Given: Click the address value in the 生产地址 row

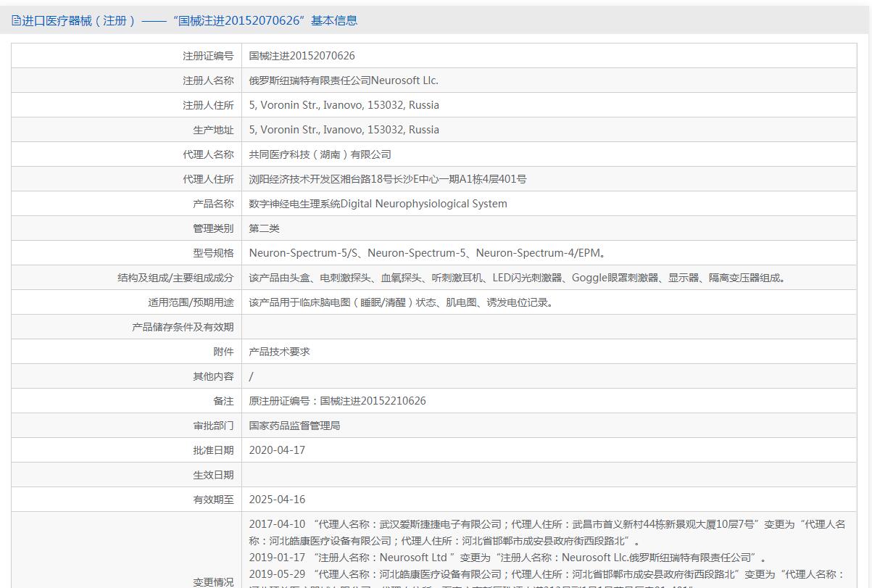Looking at the screenshot, I should coord(344,130).
